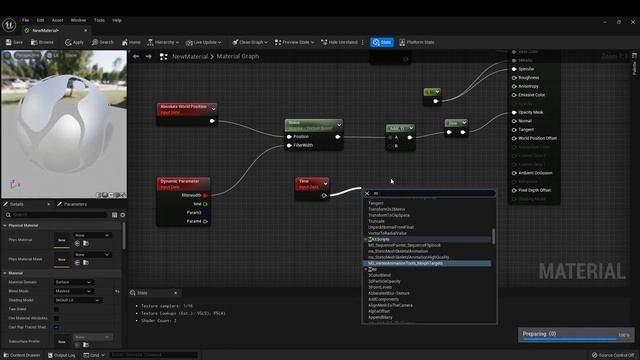Collapse the Material section
This screenshot has width=640, height=360.
coord(5,273)
